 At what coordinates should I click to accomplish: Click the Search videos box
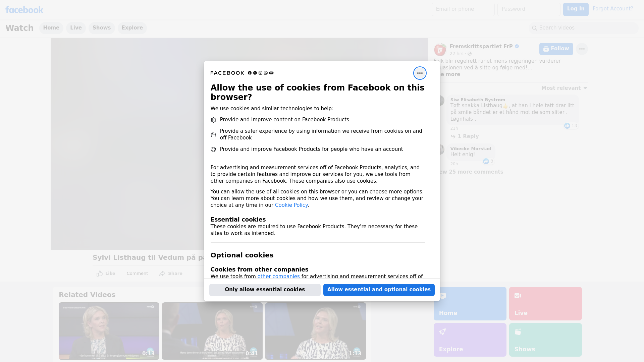point(584,28)
